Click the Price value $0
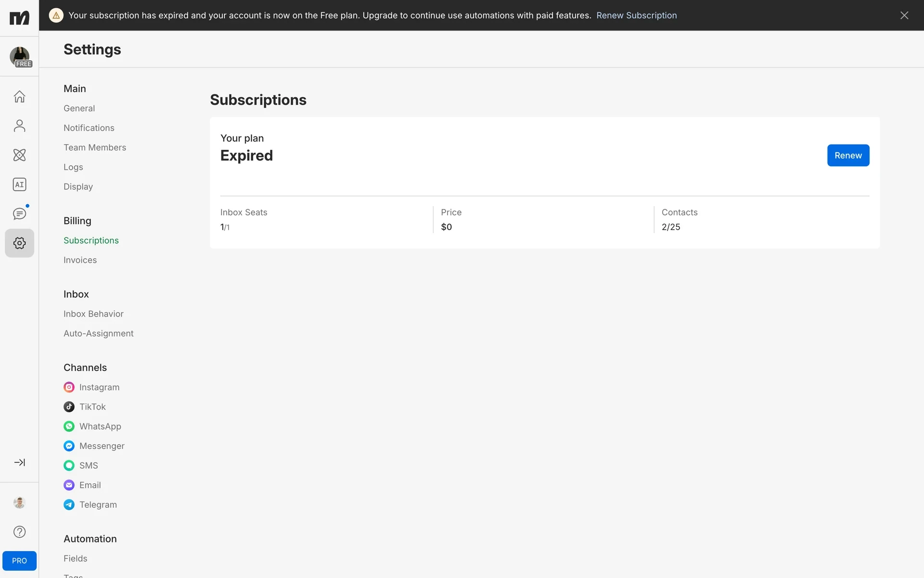Viewport: 924px width, 578px height. (446, 227)
